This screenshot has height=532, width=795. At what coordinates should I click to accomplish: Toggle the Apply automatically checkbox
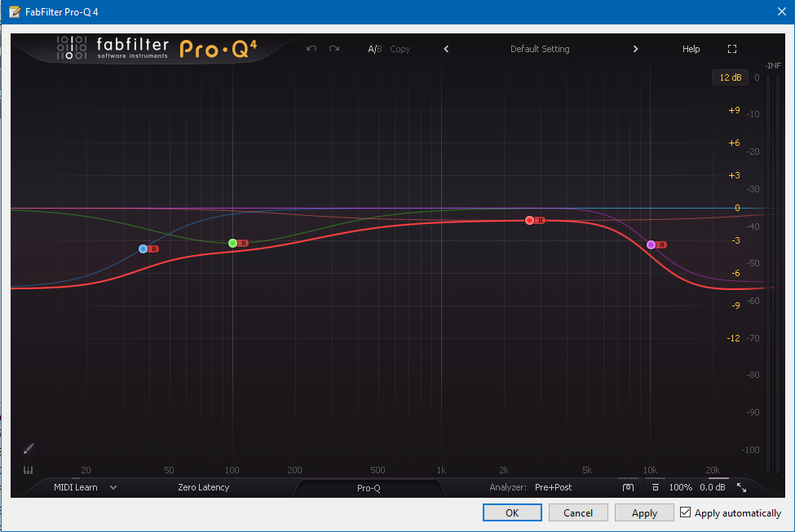pyautogui.click(x=686, y=512)
